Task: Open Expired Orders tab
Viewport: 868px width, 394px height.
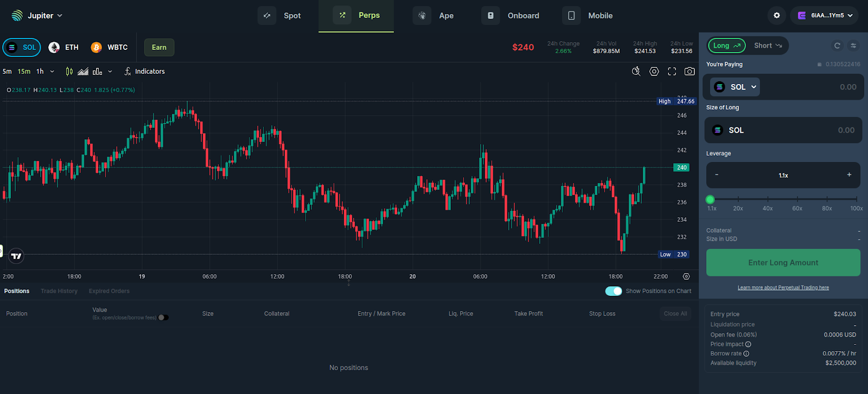Action: click(x=109, y=291)
